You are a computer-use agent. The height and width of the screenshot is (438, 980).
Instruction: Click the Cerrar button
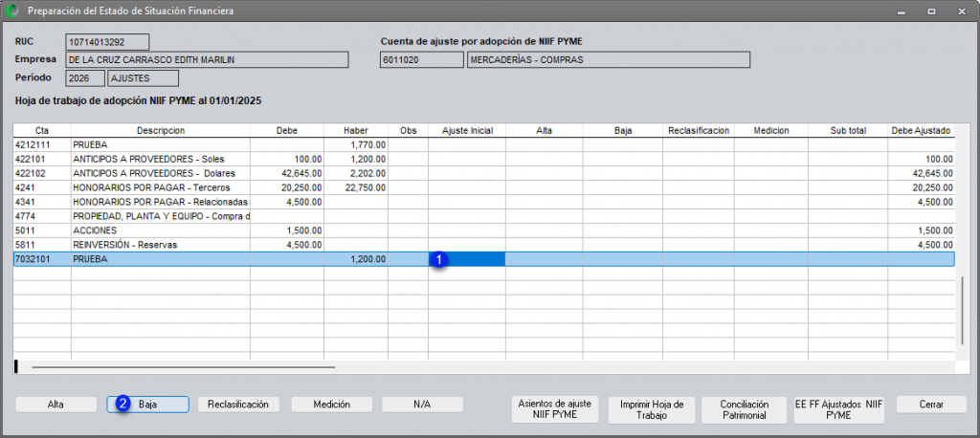930,405
